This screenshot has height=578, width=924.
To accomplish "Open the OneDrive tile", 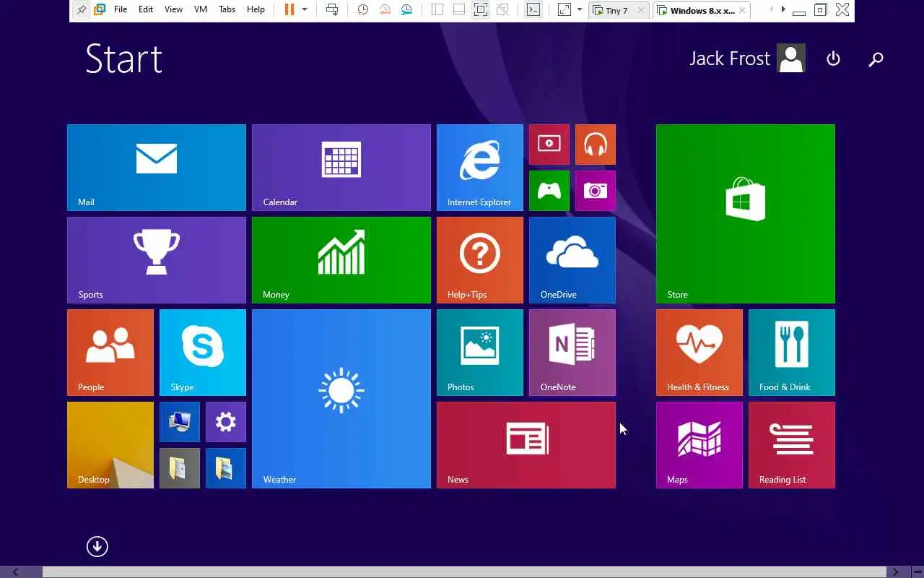I will 572,260.
